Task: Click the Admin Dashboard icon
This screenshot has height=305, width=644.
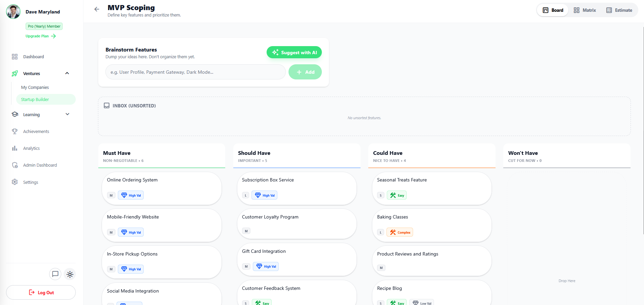Action: (15, 165)
